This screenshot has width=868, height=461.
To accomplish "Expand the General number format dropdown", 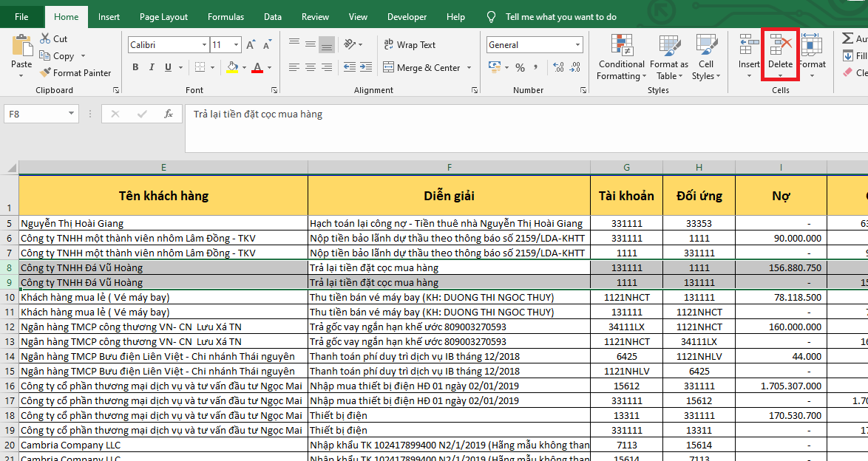I will point(577,45).
